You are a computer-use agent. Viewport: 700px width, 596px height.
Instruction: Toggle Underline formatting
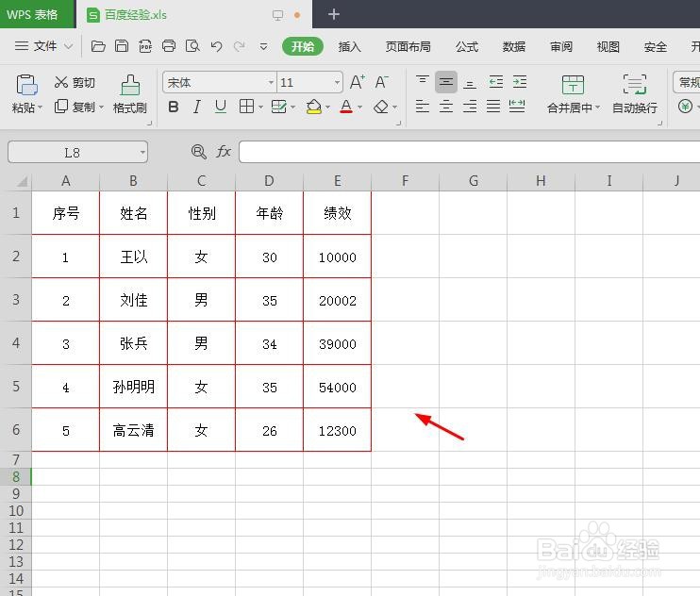click(221, 107)
